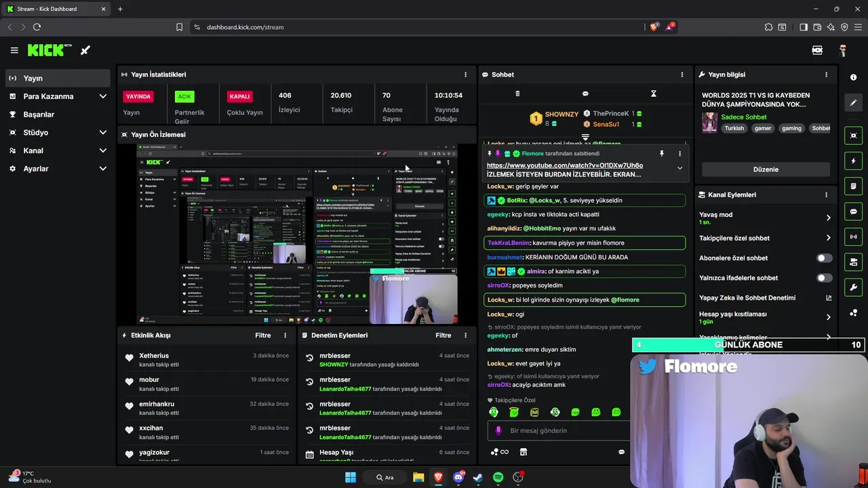Click the camera icon in the top header
868x488 pixels.
click(817, 50)
